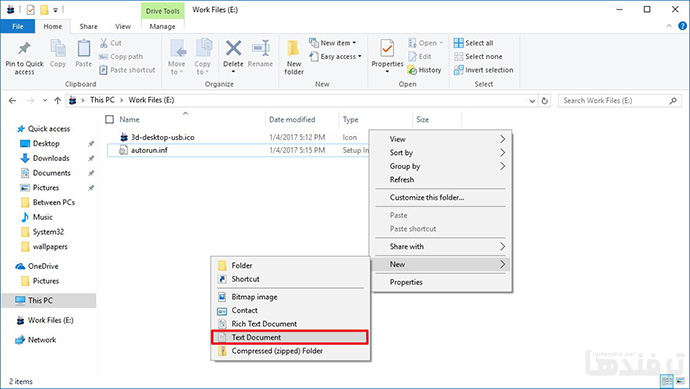Switch to the Share tab
Screen dimensions: 690x389
point(88,26)
